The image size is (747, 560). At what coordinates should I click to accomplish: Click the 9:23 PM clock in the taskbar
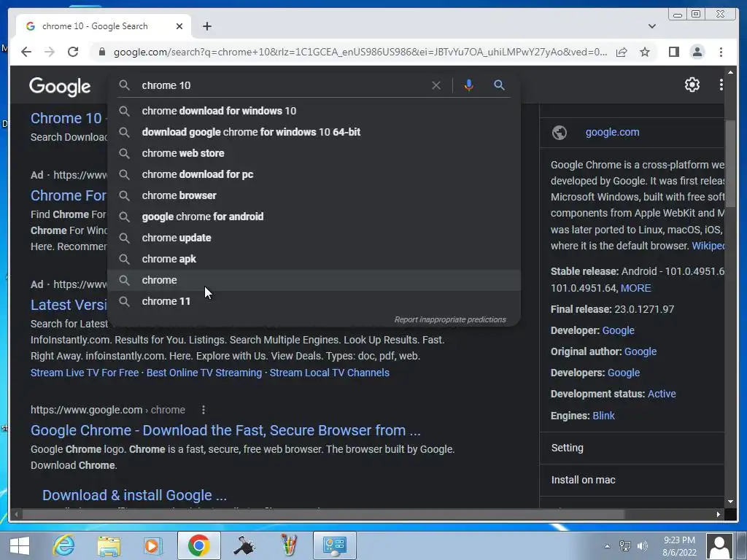(679, 540)
